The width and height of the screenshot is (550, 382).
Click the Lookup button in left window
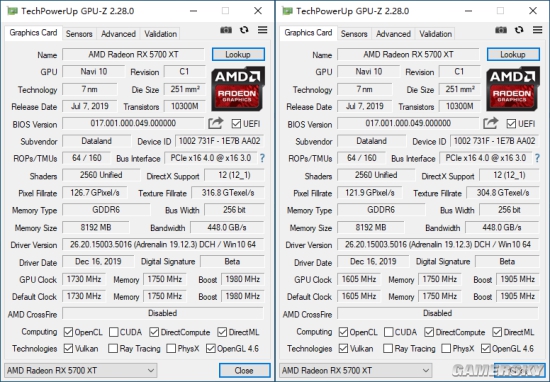click(238, 54)
